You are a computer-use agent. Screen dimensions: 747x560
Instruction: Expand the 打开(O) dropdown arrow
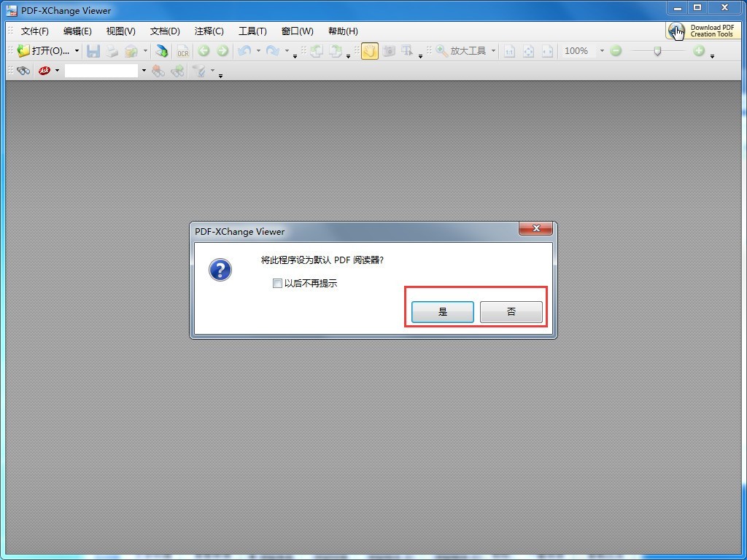[x=76, y=51]
